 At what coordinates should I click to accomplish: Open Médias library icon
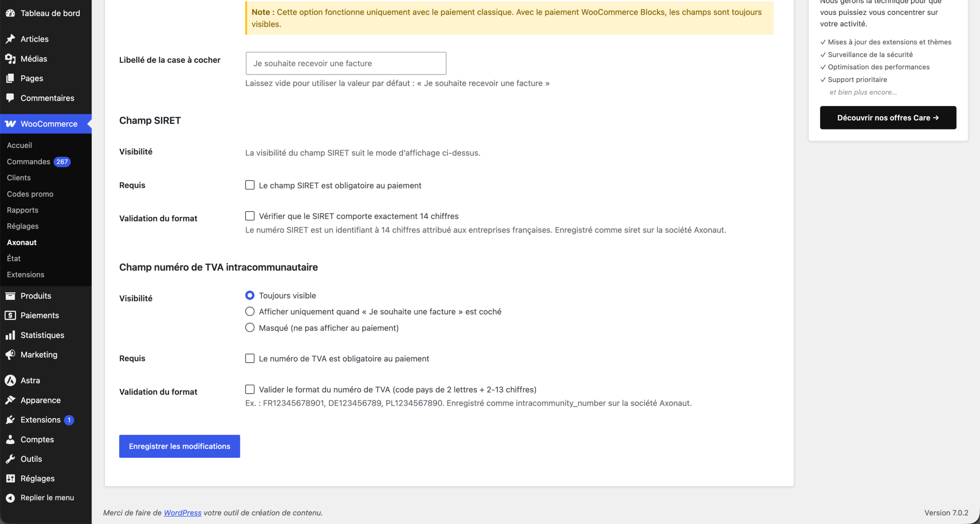coord(10,59)
